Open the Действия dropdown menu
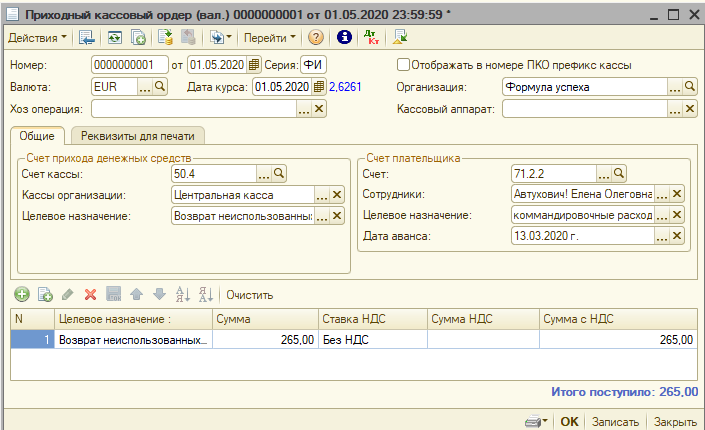705x430 pixels. click(x=38, y=38)
